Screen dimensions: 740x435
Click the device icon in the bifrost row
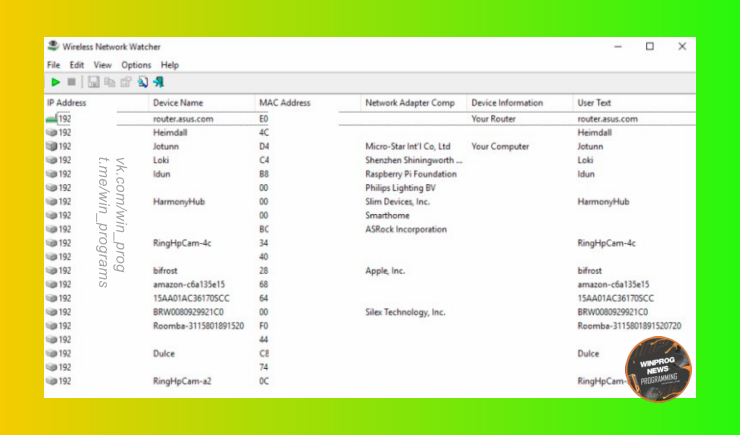(x=51, y=271)
